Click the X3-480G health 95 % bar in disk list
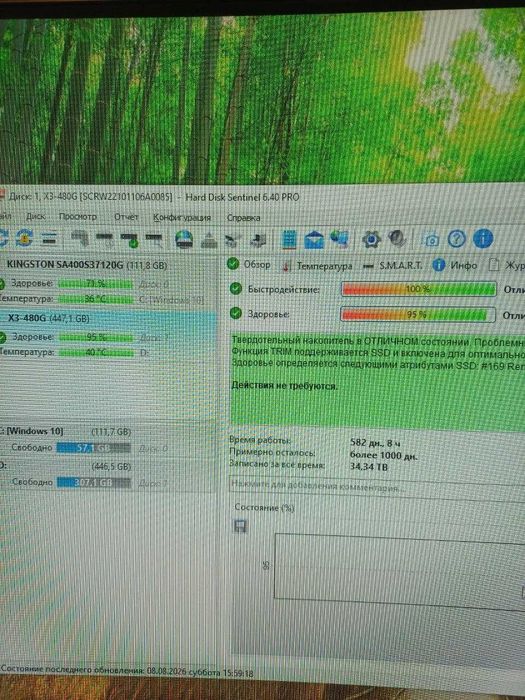Viewport: 525px width, 700px height. click(96, 337)
